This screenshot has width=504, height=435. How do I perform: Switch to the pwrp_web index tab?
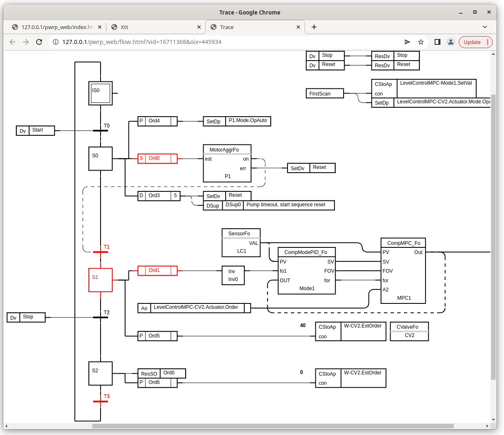click(54, 27)
